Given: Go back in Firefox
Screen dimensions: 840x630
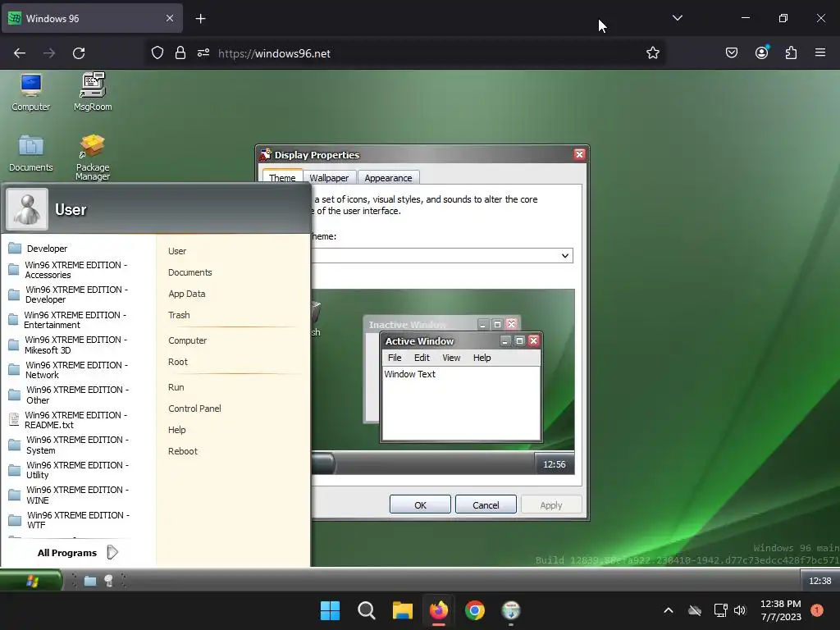Looking at the screenshot, I should pos(20,53).
